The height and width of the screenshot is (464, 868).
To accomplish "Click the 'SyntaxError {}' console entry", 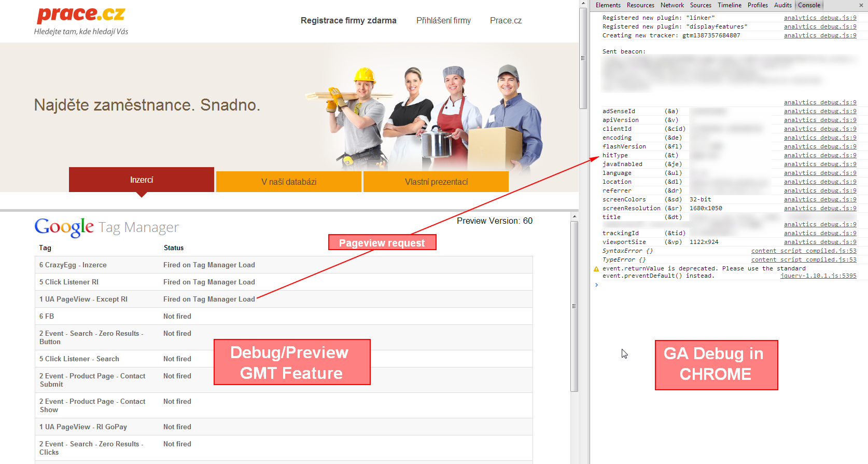I will point(627,251).
